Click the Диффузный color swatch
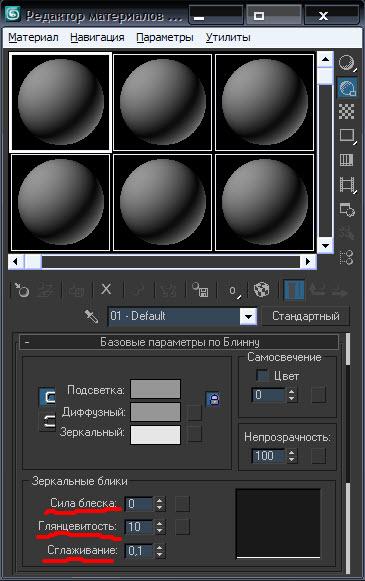This screenshot has height=581, width=365. (156, 412)
